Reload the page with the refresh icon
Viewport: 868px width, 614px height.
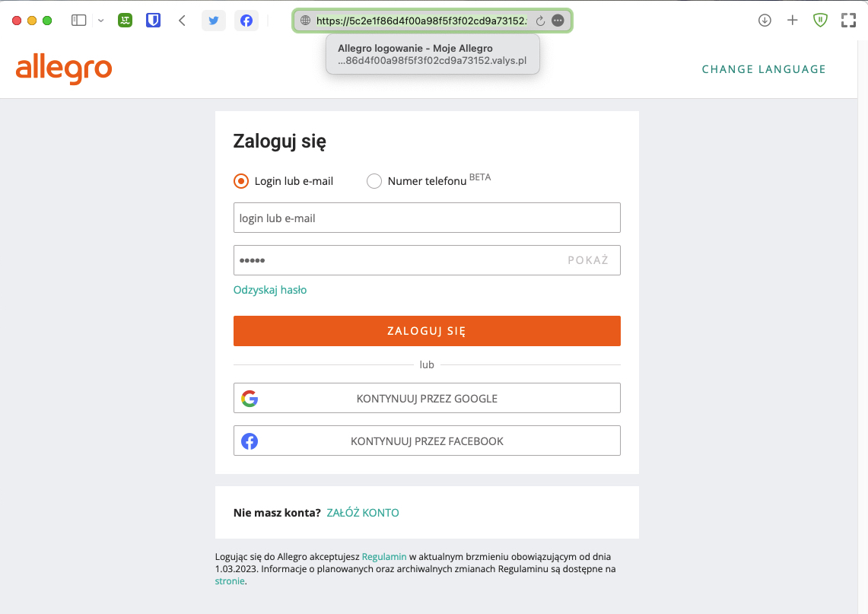click(541, 21)
